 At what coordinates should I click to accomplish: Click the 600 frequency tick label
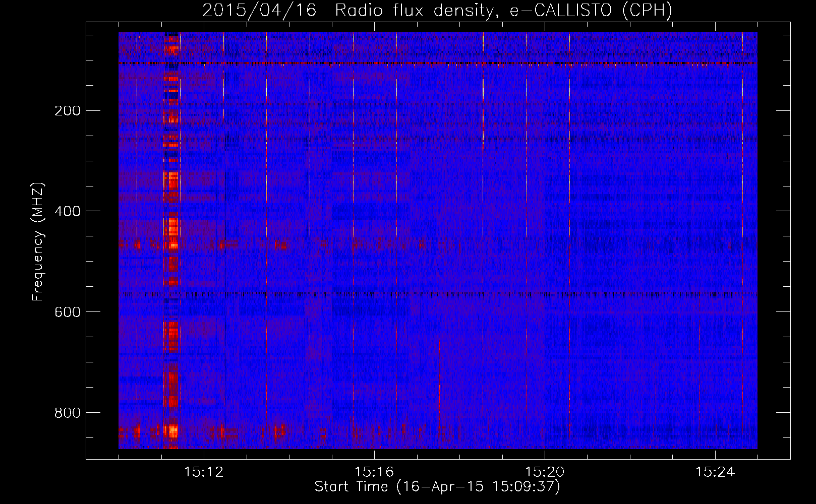[x=68, y=312]
